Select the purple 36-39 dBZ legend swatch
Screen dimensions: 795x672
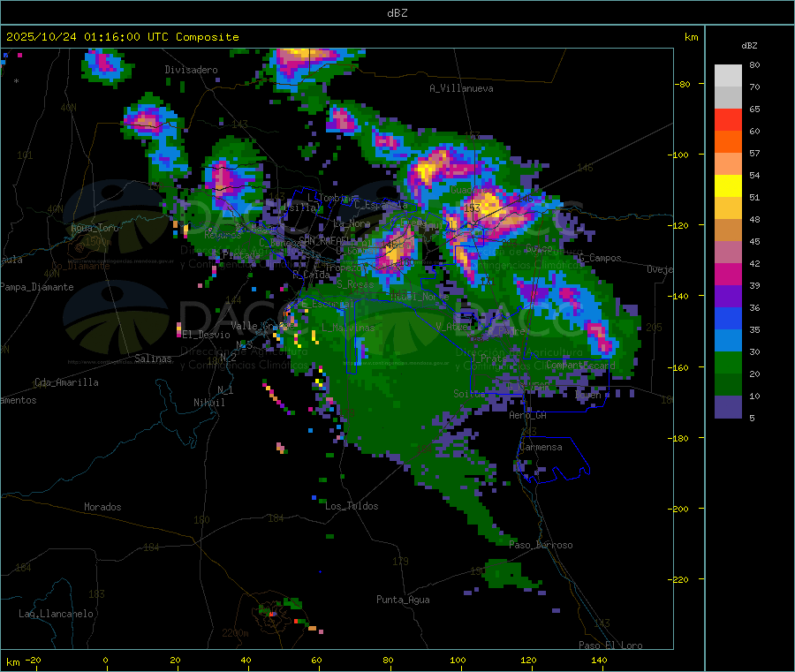728,297
